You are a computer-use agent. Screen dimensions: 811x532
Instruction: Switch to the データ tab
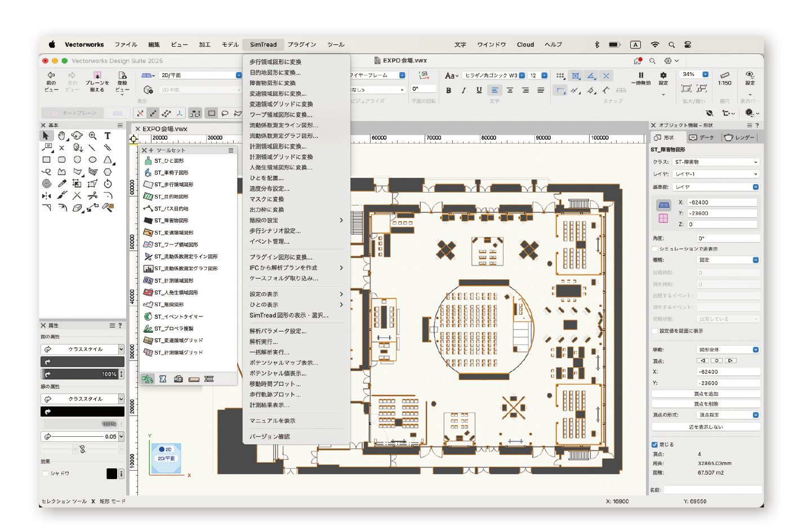pyautogui.click(x=701, y=137)
